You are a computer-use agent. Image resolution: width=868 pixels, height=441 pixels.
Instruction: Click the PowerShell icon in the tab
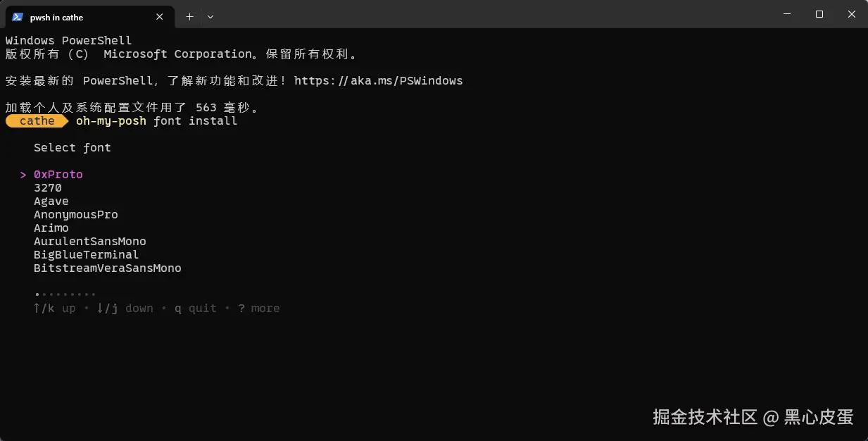(x=18, y=17)
